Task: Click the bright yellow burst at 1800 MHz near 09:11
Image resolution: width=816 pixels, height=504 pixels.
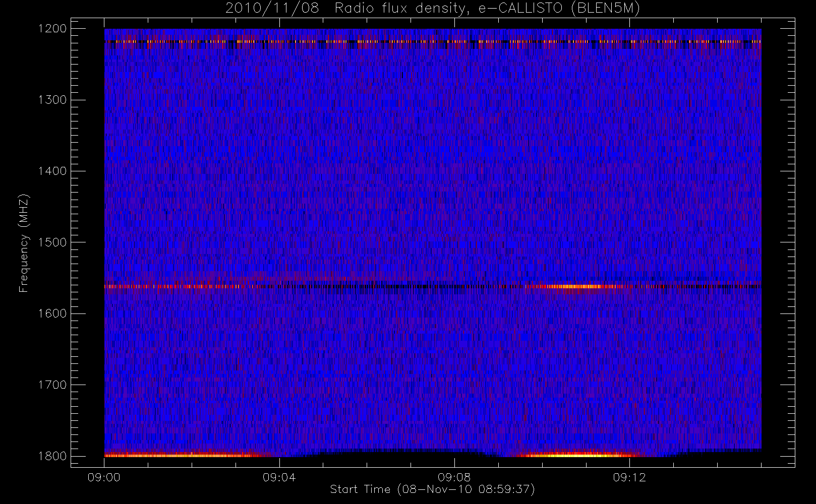Action: click(577, 455)
